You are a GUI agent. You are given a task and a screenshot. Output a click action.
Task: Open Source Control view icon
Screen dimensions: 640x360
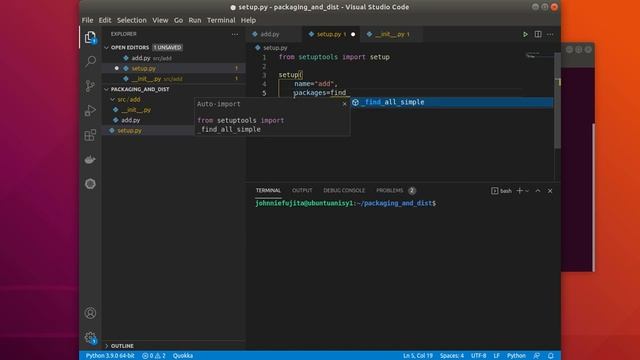point(90,86)
